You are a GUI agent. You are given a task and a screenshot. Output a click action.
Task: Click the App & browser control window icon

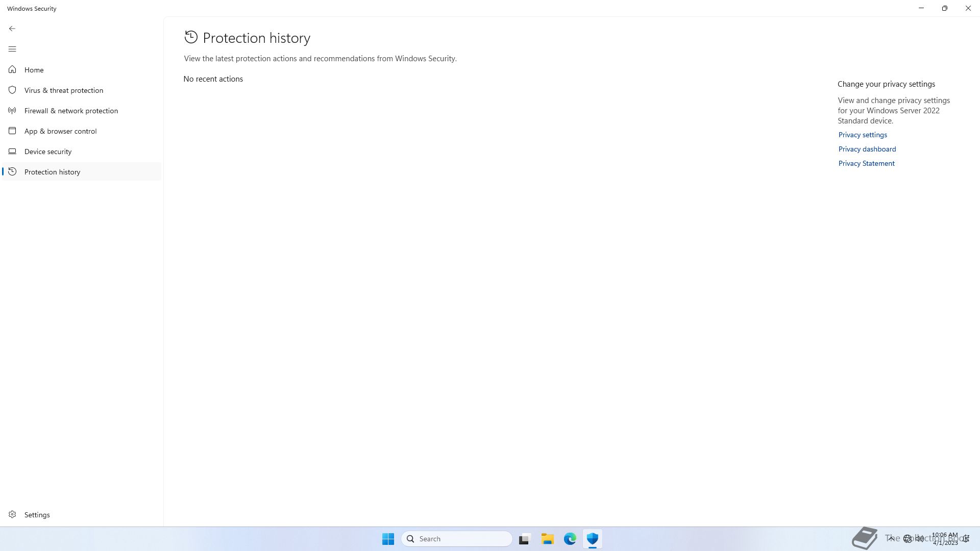coord(12,131)
